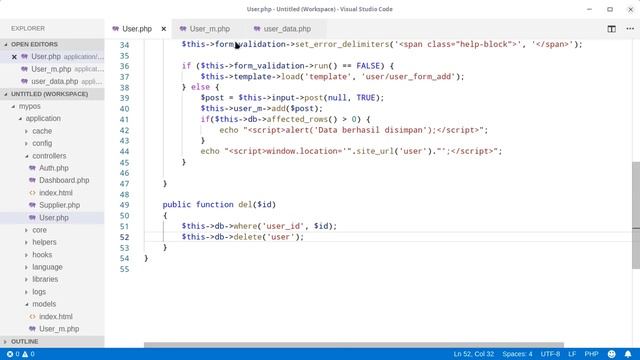Click PHP icon on user_data.php tab

[x=257, y=29]
